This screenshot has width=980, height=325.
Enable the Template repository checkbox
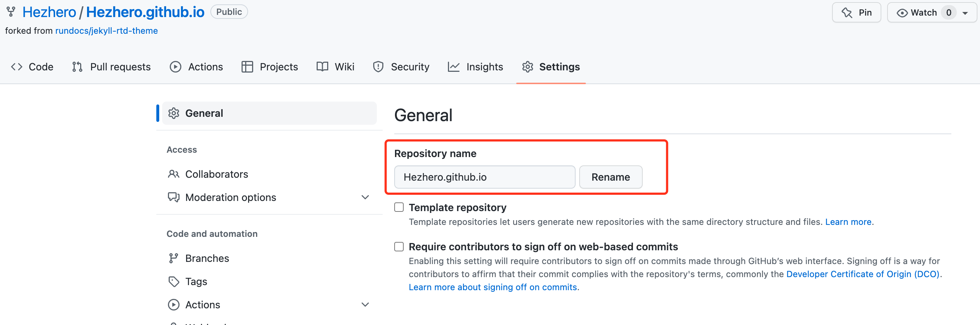click(399, 207)
